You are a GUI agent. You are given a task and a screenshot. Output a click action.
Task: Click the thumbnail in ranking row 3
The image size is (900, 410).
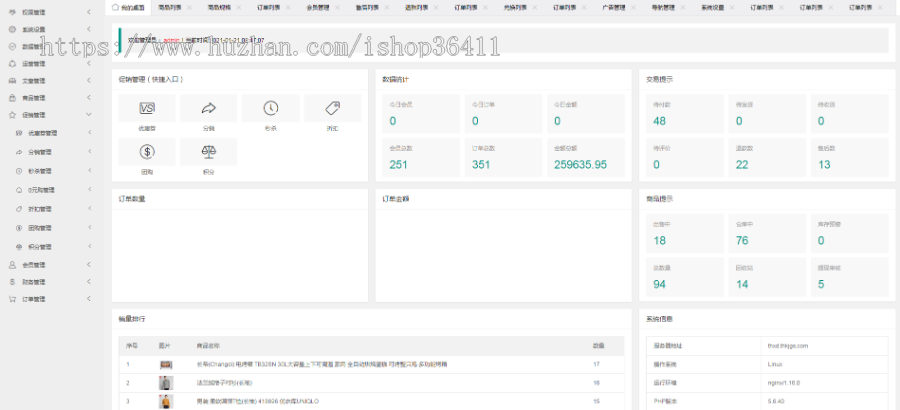pos(166,401)
